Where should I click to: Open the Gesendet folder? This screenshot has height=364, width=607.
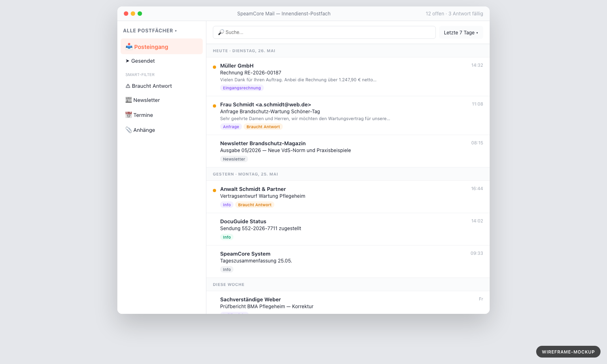(x=161, y=61)
